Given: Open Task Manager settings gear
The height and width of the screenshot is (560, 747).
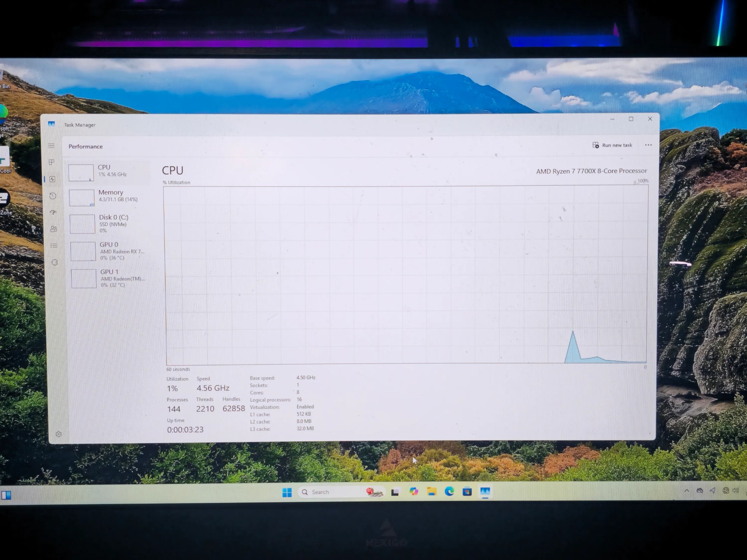Looking at the screenshot, I should (58, 434).
